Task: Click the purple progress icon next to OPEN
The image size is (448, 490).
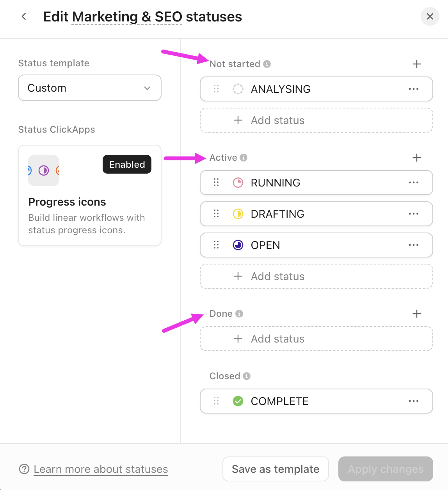Action: (x=238, y=245)
